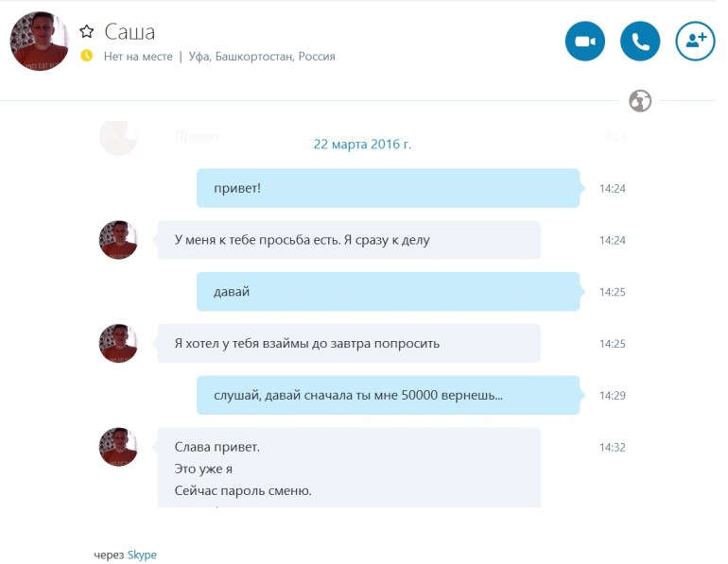Select the message bubble 'привет!'
Screen dimensions: 728x564
(x=389, y=188)
